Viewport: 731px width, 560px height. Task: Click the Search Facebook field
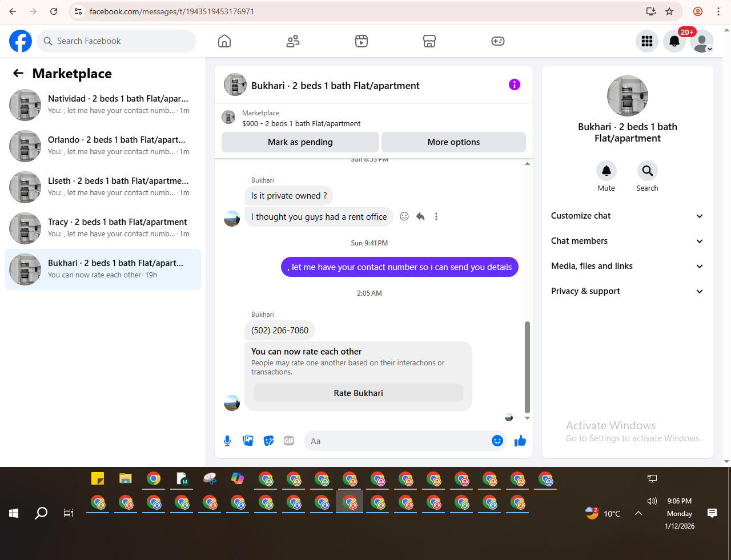117,41
